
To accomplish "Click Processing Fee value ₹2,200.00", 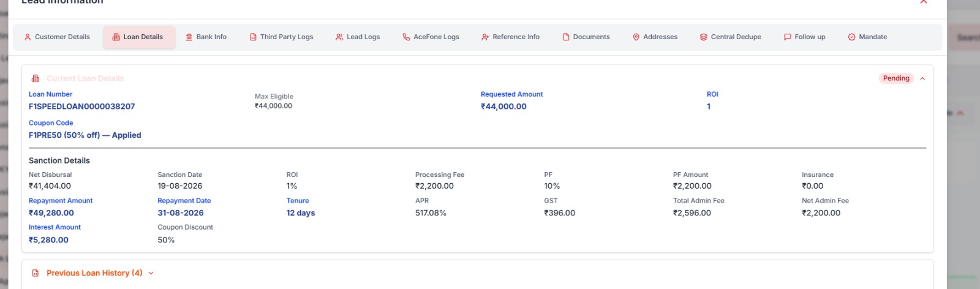I will (x=434, y=186).
